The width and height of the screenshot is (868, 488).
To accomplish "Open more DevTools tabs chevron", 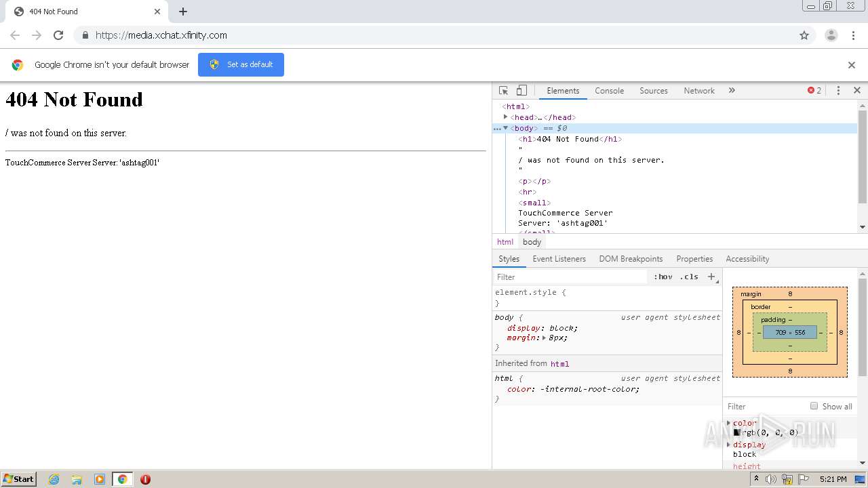I will pyautogui.click(x=732, y=90).
